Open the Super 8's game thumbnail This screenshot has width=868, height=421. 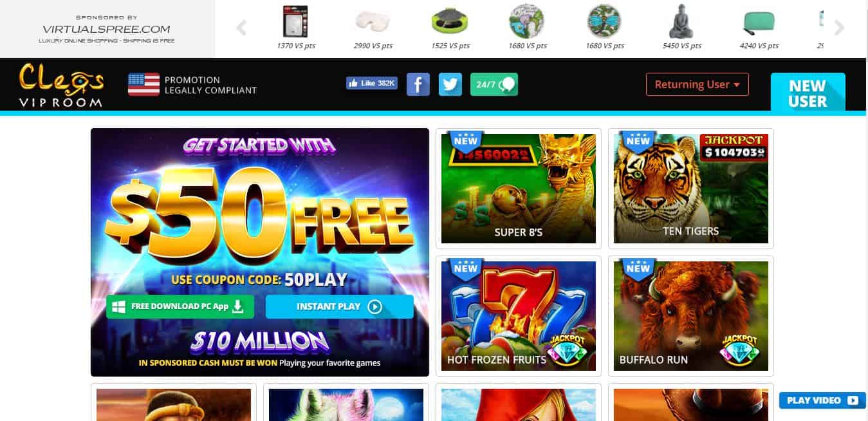point(519,189)
